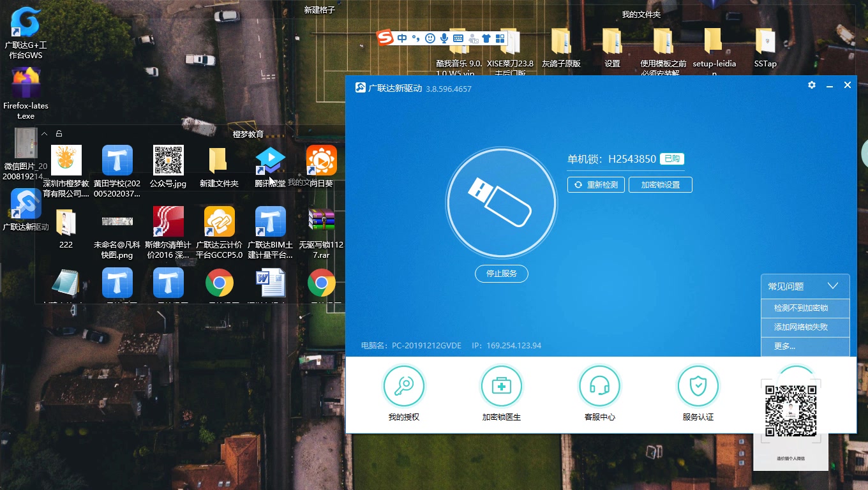Open the 服务认证 shield icon
The height and width of the screenshot is (490, 868).
click(x=698, y=386)
